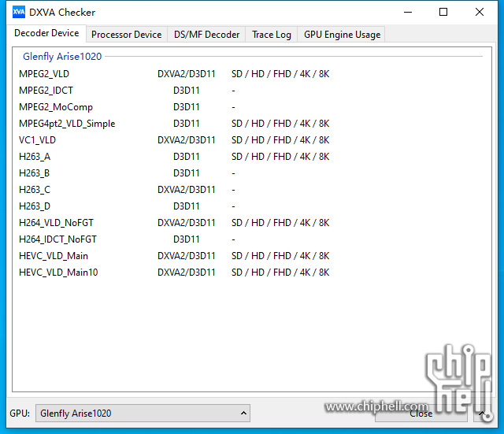Open the DS/MF Decoder tab

[206, 35]
